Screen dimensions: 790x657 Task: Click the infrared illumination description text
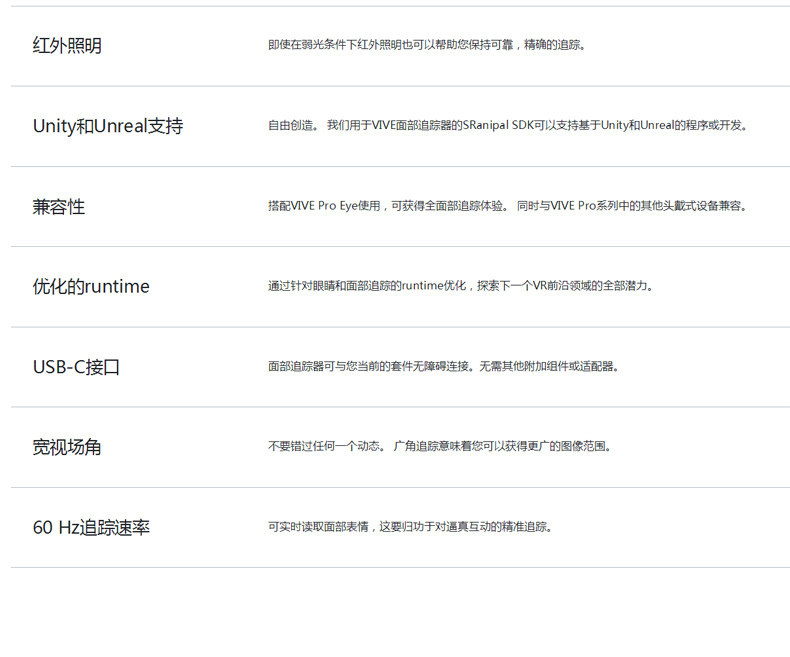pyautogui.click(x=427, y=45)
